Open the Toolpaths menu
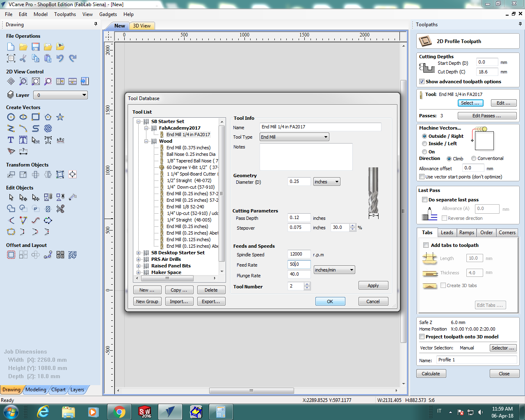525x420 pixels. (65, 14)
